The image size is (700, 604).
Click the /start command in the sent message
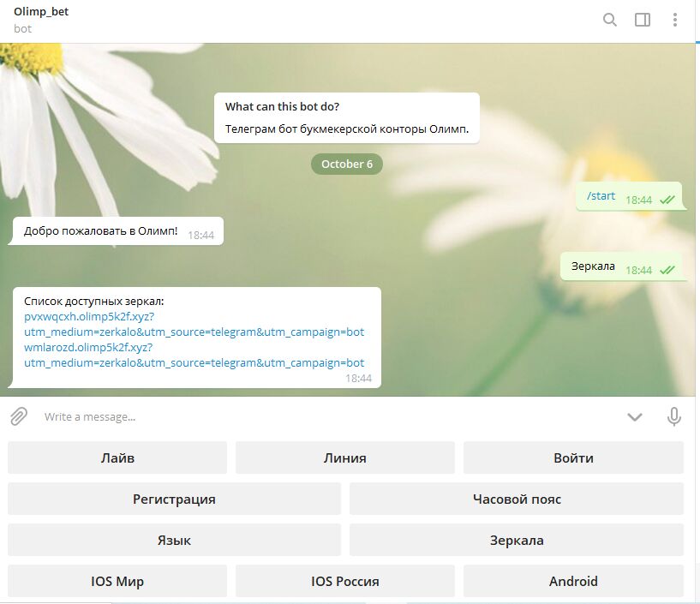[601, 195]
